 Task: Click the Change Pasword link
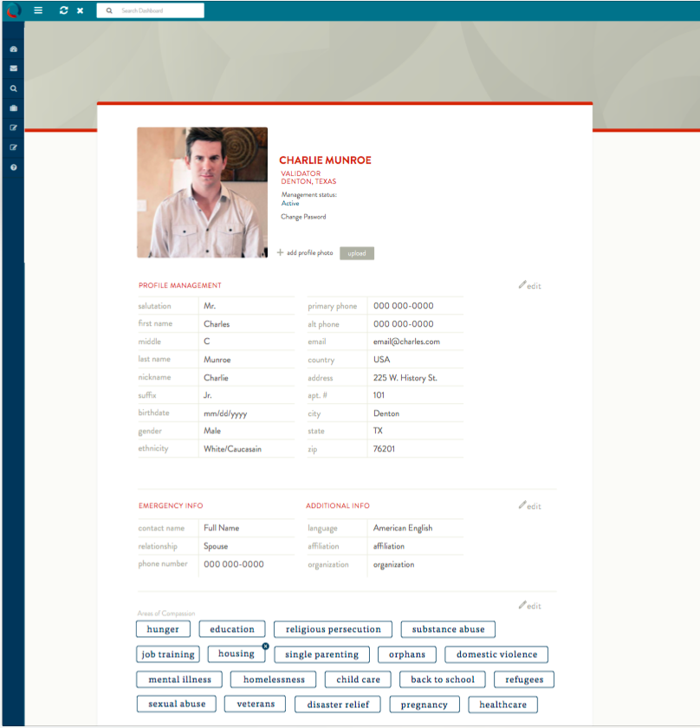(303, 217)
